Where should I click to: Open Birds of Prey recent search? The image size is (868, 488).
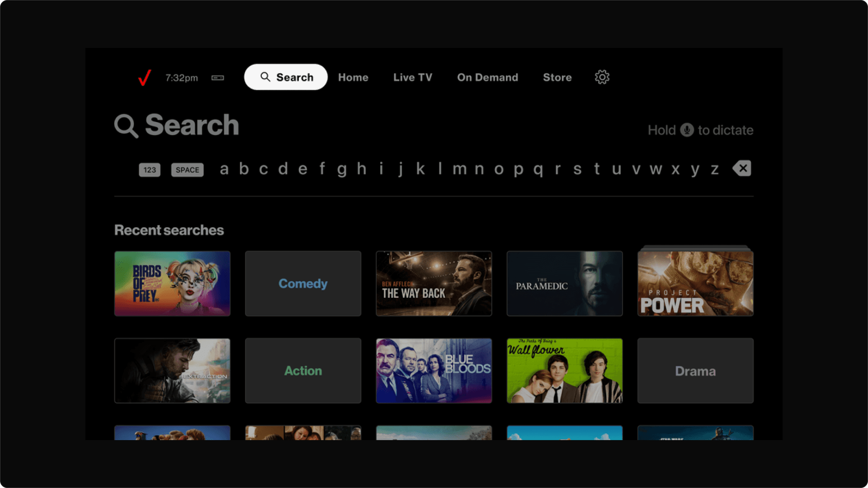click(x=172, y=284)
